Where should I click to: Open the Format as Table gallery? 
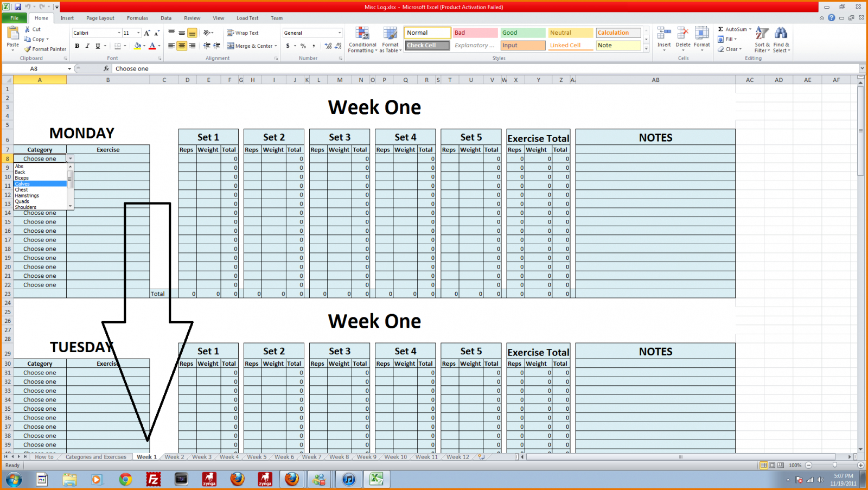tap(391, 40)
